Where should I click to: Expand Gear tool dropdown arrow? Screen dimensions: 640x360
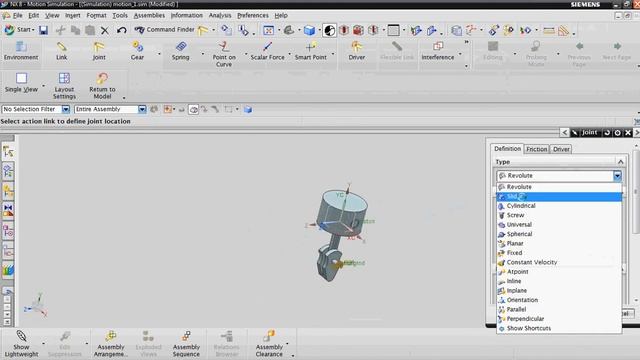(x=159, y=53)
